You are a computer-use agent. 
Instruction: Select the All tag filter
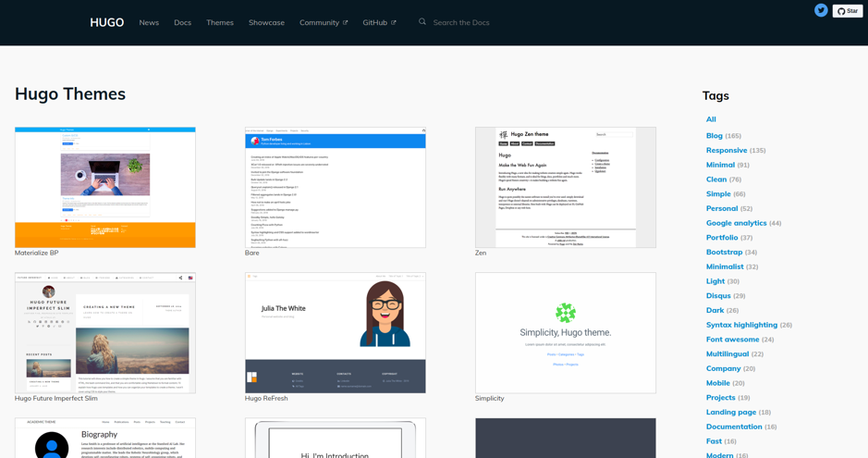click(x=711, y=119)
